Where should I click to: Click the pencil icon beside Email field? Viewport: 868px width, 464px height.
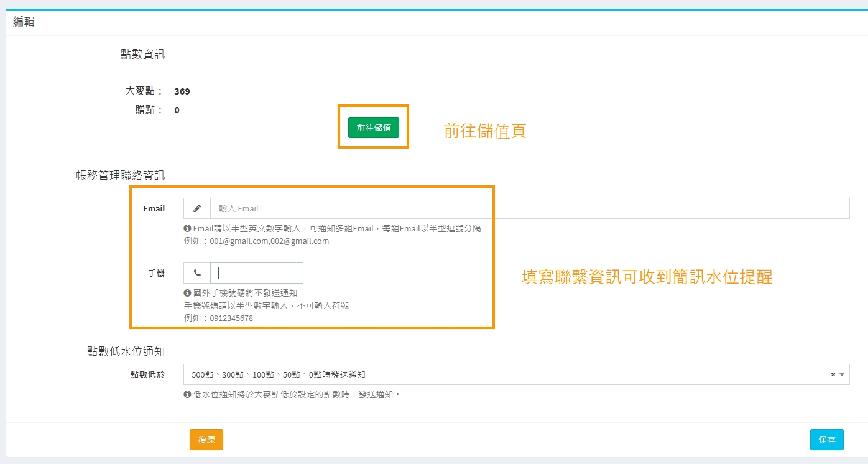[197, 208]
